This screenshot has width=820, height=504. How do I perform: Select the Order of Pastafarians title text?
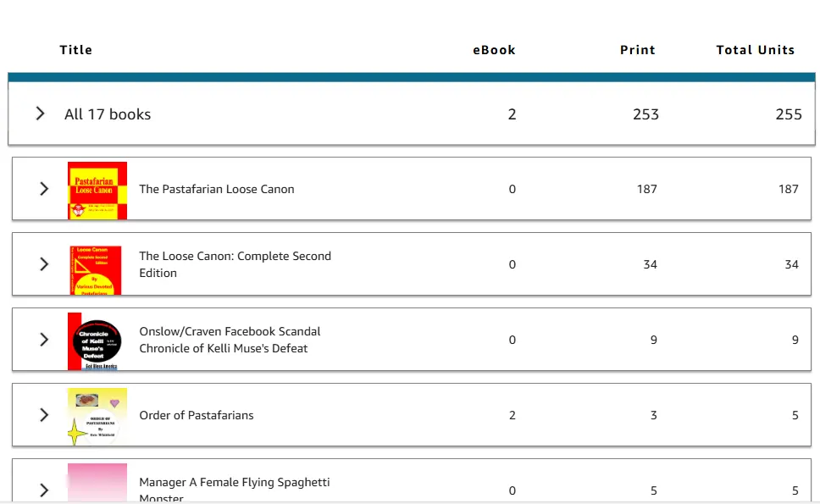pyautogui.click(x=197, y=415)
